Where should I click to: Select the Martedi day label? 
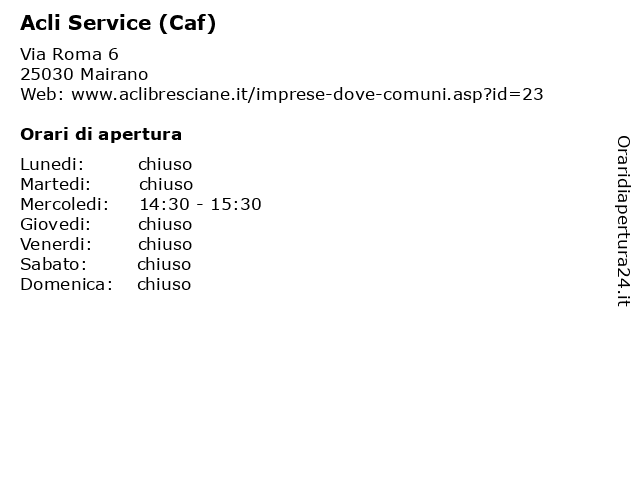point(56,184)
